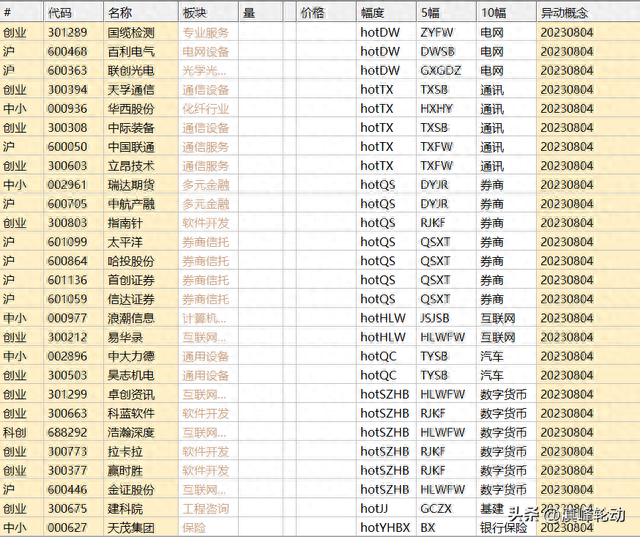Select the 联创光电 row name
The width and height of the screenshot is (640, 537).
tap(131, 71)
